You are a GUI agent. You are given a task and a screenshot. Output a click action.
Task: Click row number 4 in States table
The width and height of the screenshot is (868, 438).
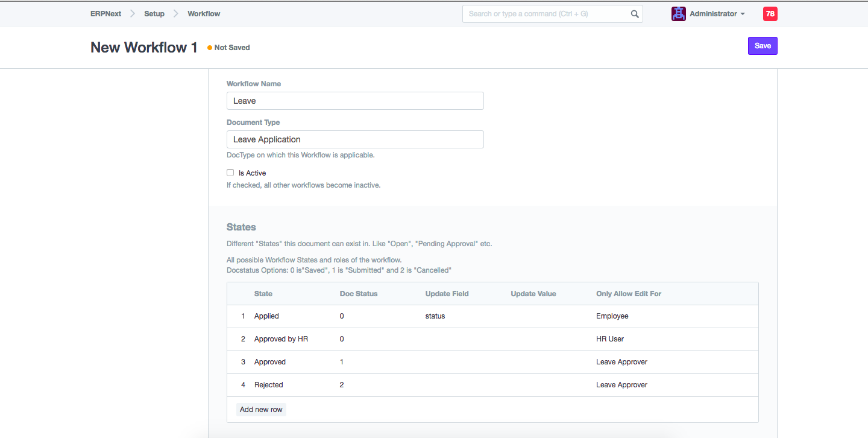[x=244, y=385]
